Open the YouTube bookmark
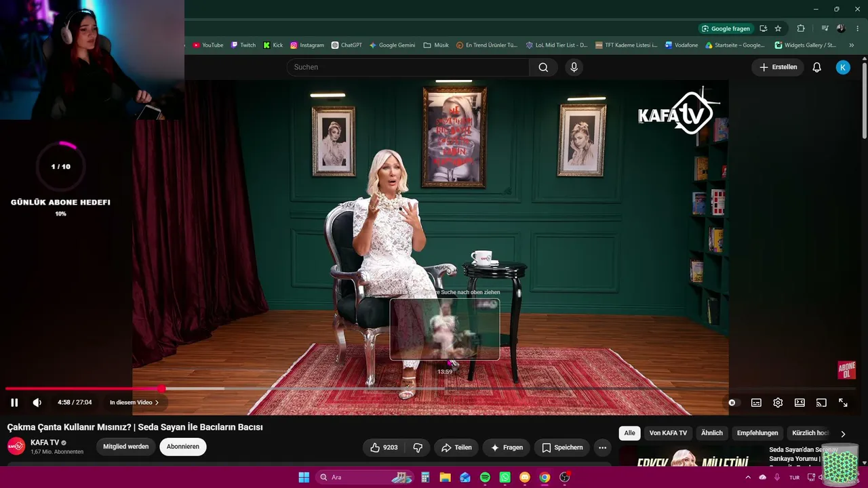Image resolution: width=868 pixels, height=488 pixels. (x=208, y=45)
